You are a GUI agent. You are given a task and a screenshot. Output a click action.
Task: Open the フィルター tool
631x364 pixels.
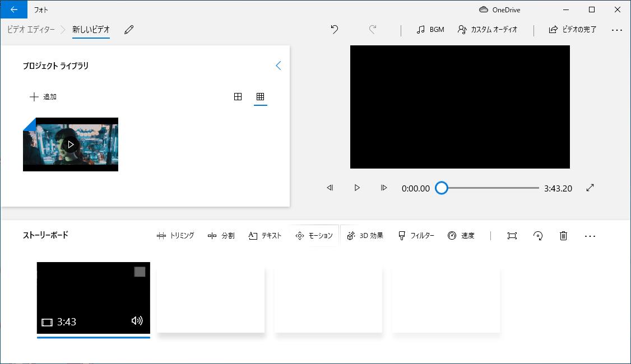coord(416,236)
